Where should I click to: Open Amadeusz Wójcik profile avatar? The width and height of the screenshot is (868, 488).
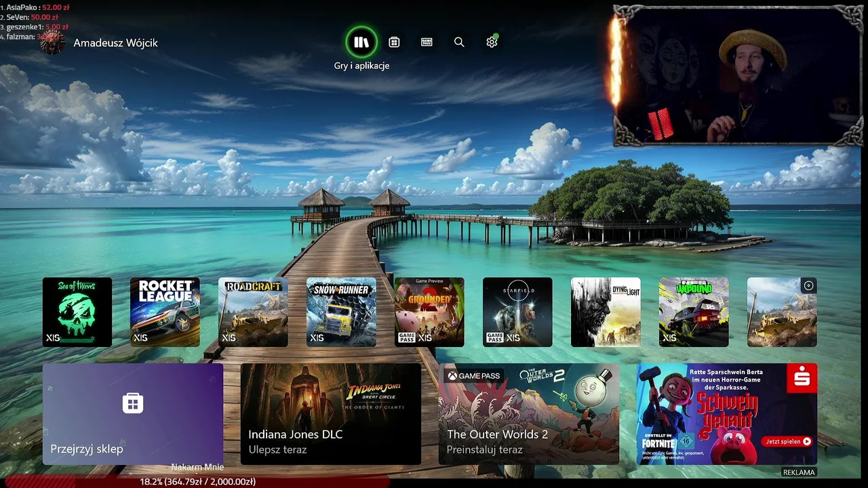(52, 42)
